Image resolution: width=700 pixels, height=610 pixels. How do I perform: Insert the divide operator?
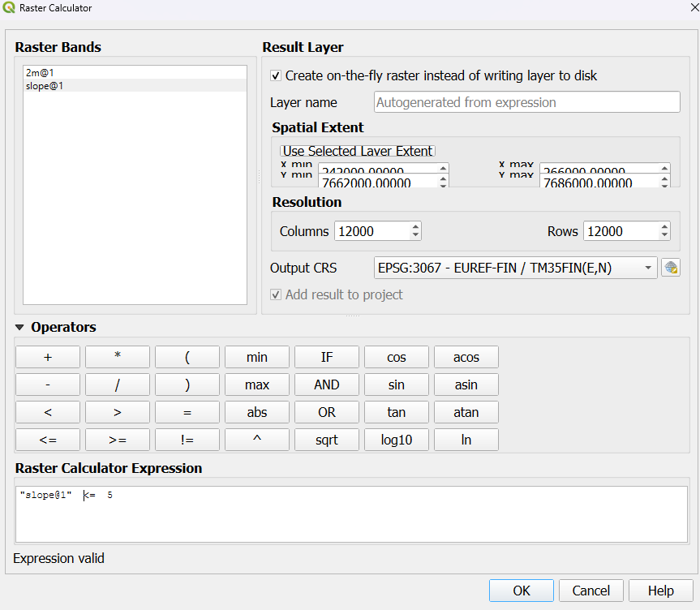pos(118,384)
